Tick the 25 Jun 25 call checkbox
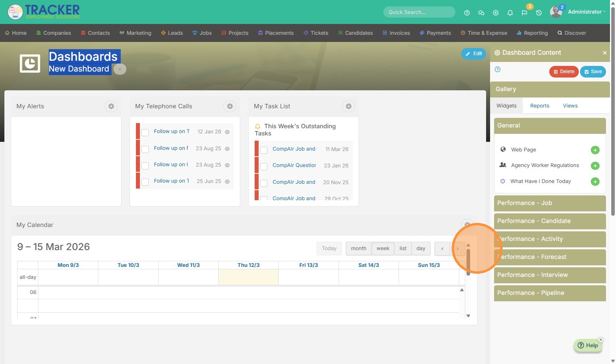 coord(146,182)
